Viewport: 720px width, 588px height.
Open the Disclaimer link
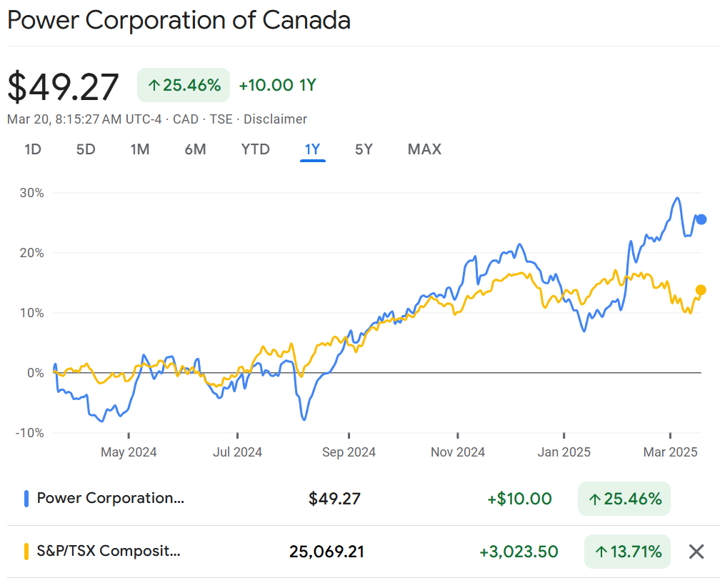tap(275, 119)
